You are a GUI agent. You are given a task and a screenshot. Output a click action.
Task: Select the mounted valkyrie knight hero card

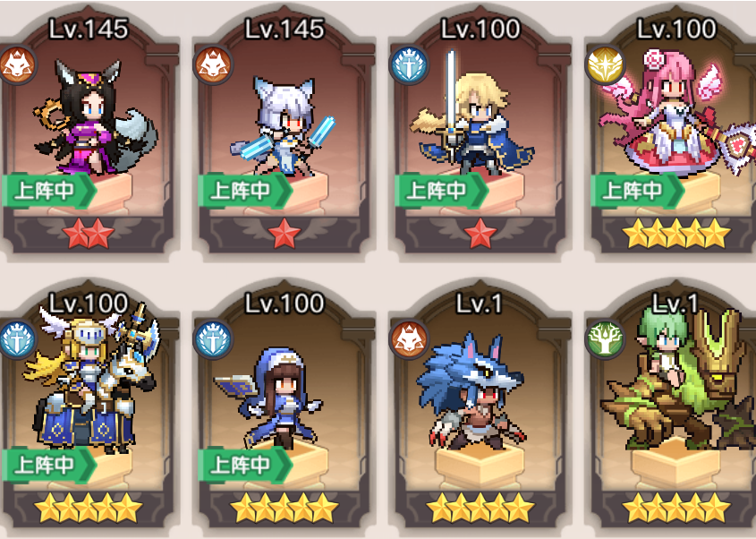click(89, 406)
